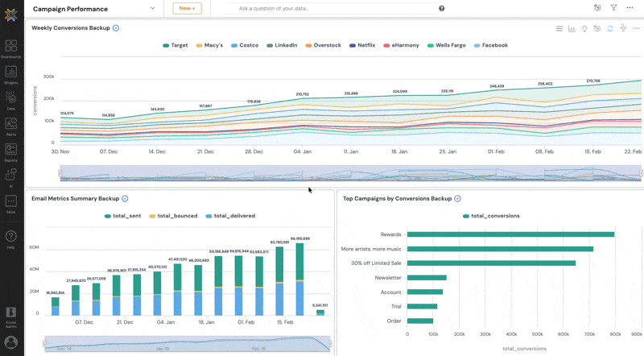The image size is (644, 356).
Task: Toggle the Overstock legend entry
Action: click(x=324, y=45)
